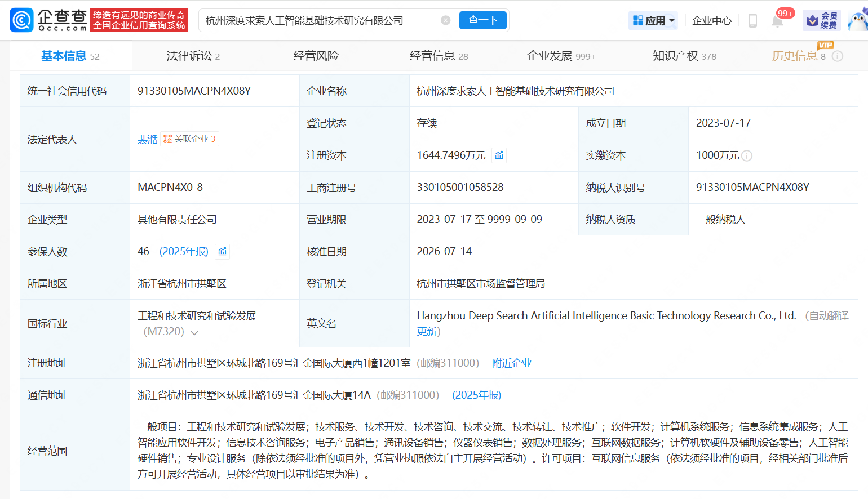Screen dimensions: 868x499
Task: Switch to the 法律诉讼 tab
Action: (x=193, y=56)
